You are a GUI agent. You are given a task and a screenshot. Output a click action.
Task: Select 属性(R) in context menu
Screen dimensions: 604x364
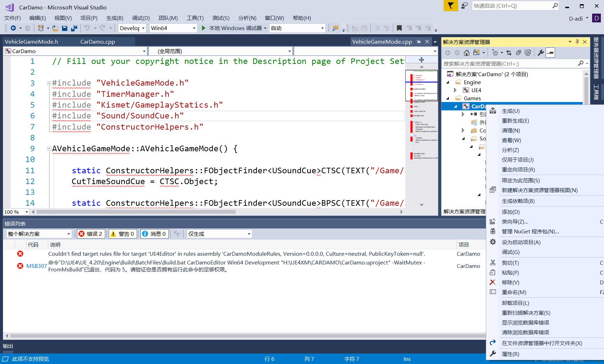pyautogui.click(x=510, y=354)
